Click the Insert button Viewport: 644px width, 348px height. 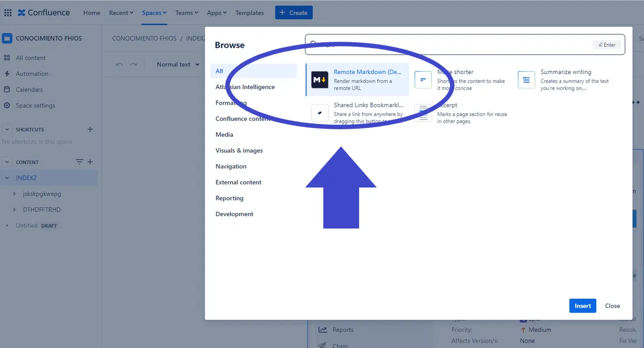pyautogui.click(x=583, y=306)
